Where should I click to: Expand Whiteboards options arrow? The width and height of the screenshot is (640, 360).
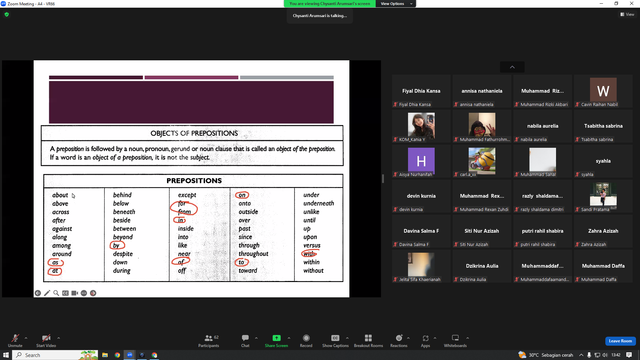coord(467,338)
